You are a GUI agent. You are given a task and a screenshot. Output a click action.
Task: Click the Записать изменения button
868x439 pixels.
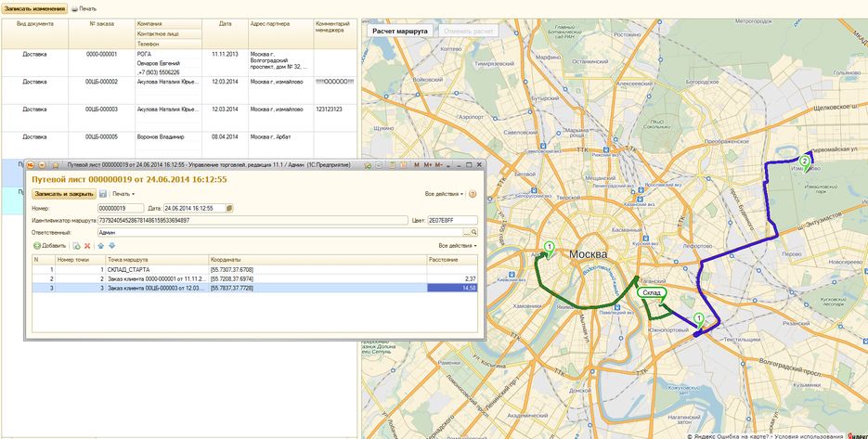[34, 9]
